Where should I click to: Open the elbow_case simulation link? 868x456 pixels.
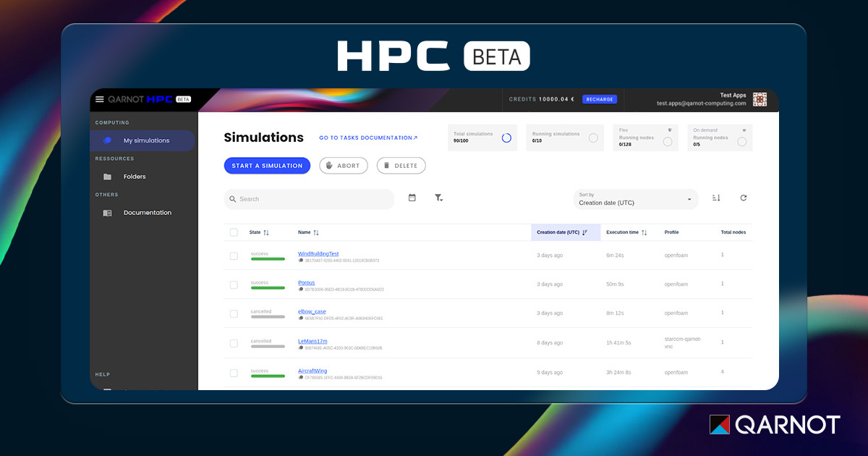[312, 312]
